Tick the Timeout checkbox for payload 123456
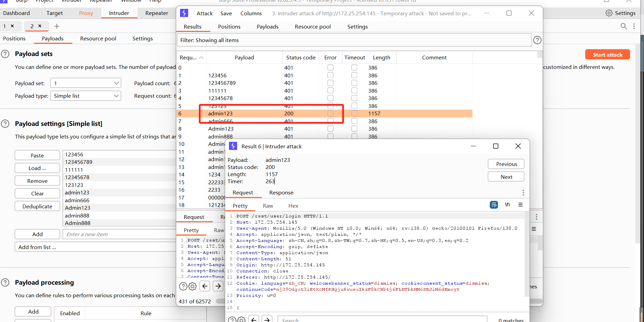644x322 pixels. coord(354,75)
